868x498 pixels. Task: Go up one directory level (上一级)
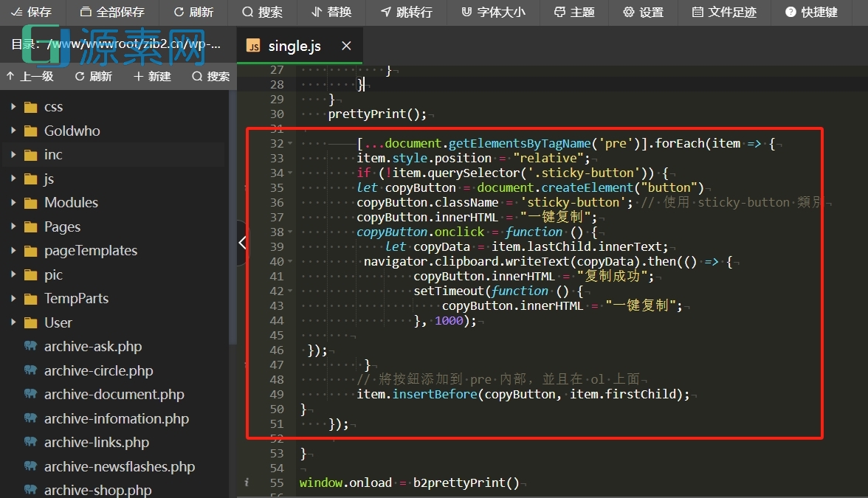(x=30, y=77)
